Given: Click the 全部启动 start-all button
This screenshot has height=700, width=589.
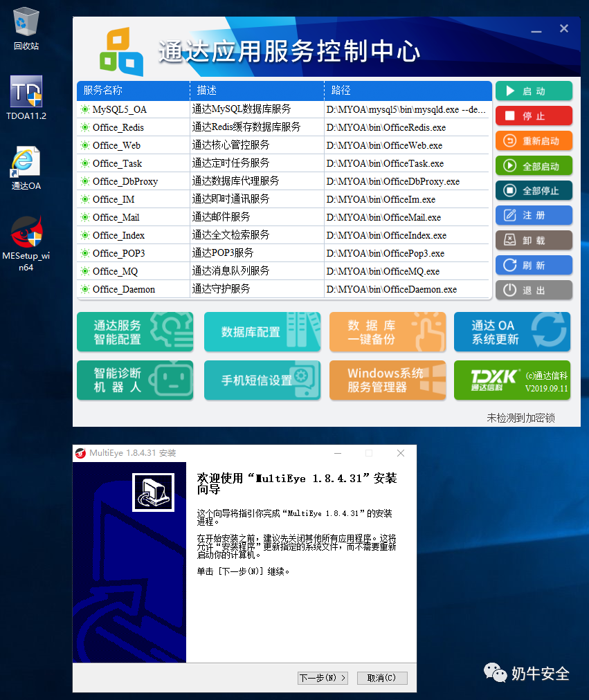Looking at the screenshot, I should click(534, 166).
